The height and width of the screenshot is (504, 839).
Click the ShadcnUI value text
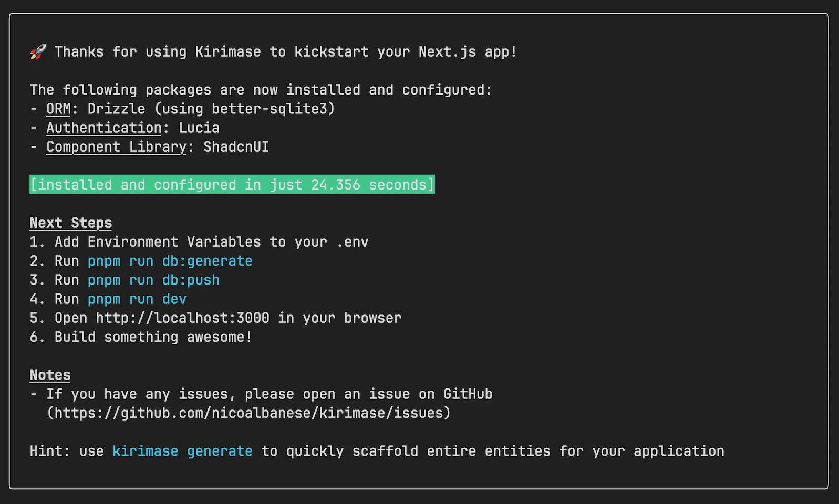pyautogui.click(x=236, y=146)
